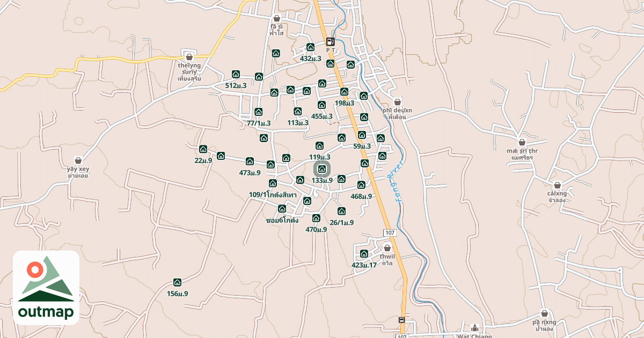Open house marker 423ม.17
The width and height of the screenshot is (644, 338).
click(x=364, y=253)
